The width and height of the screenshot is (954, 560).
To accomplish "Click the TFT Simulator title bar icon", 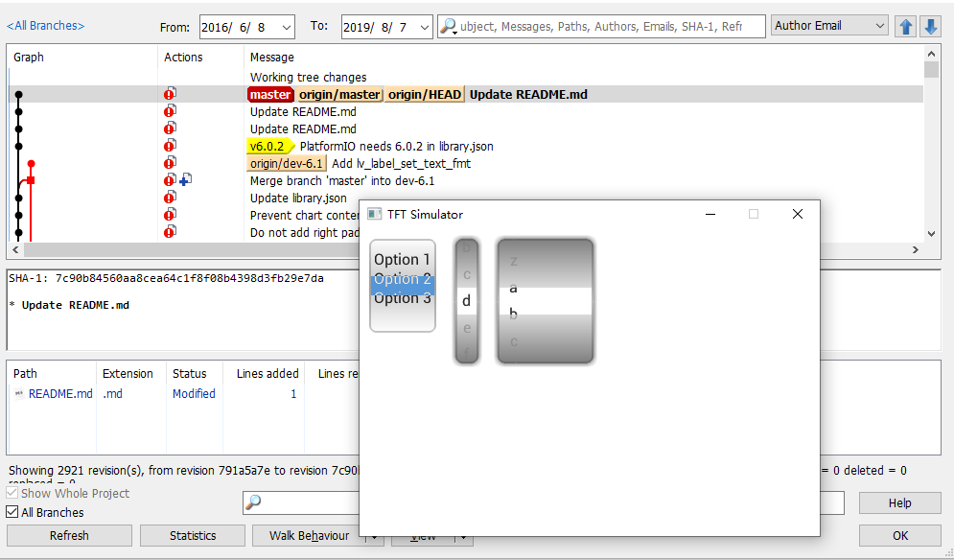I will pos(374,213).
